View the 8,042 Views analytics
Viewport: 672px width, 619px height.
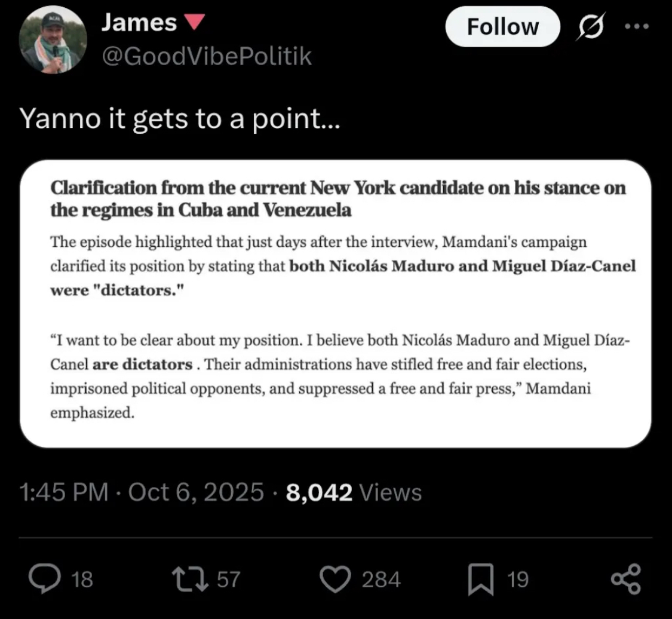(354, 492)
